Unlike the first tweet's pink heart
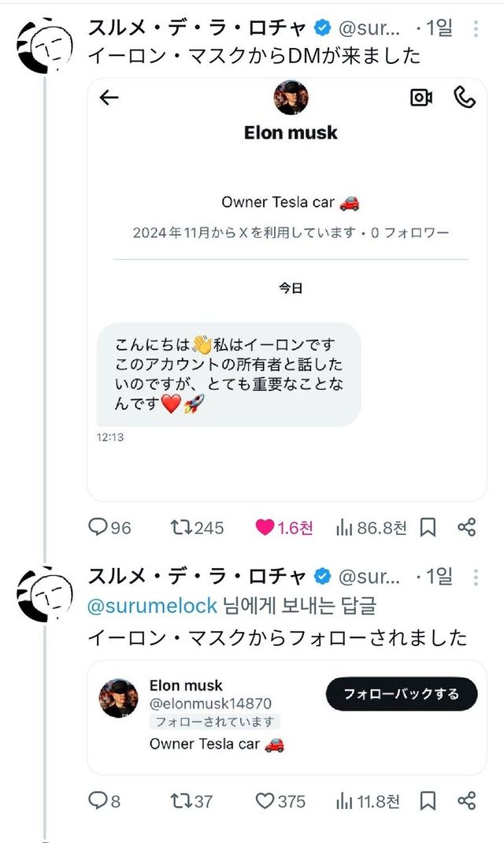Viewport: 504px width, 843px height. 265,527
